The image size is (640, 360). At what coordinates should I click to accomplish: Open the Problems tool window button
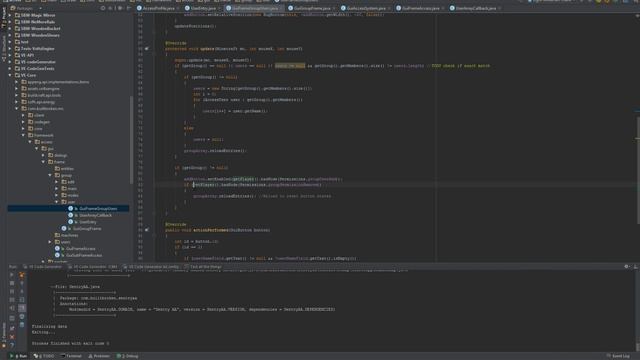point(99,356)
